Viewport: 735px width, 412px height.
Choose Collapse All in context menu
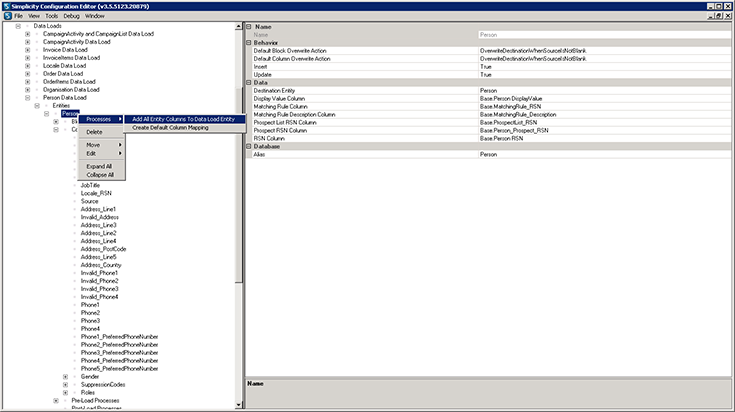[x=101, y=175]
